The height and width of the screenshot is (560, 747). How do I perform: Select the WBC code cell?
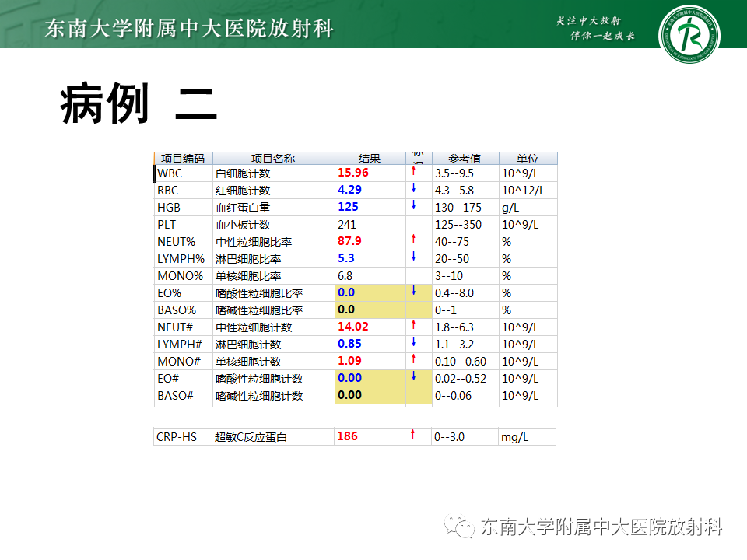(184, 173)
